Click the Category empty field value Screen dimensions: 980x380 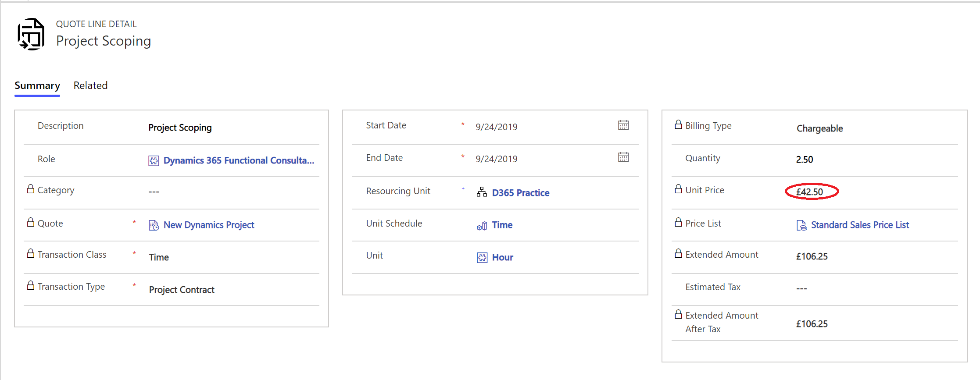point(154,192)
